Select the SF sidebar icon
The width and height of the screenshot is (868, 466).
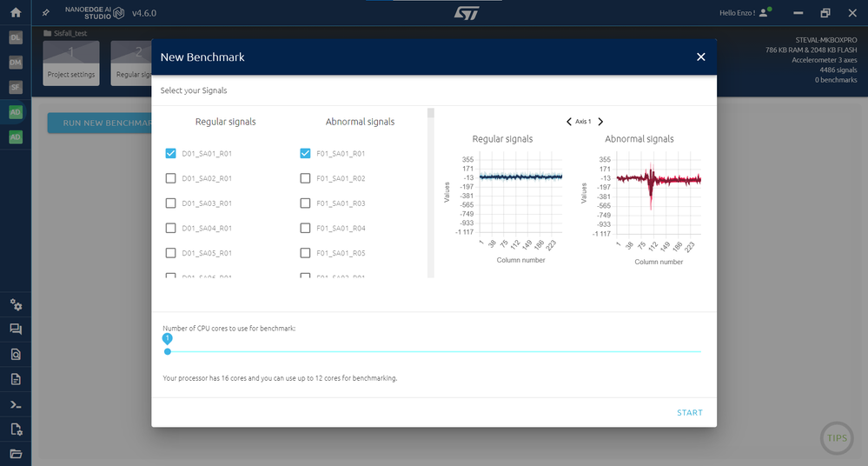pos(16,88)
